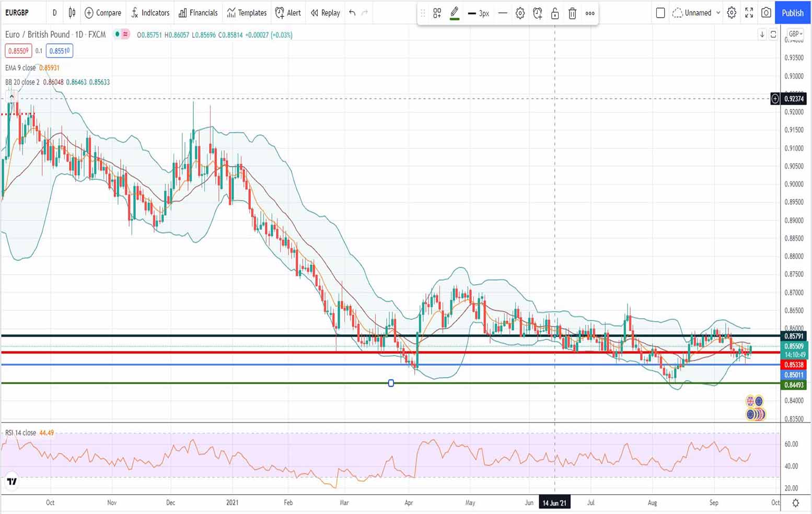Open the Indicators menu
812x514 pixels.
[150, 13]
